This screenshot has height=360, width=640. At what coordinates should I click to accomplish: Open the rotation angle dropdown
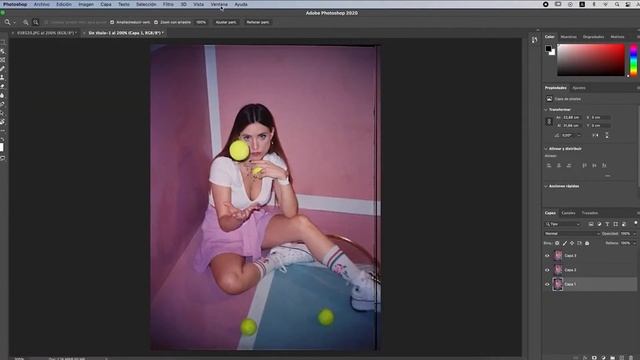click(579, 136)
